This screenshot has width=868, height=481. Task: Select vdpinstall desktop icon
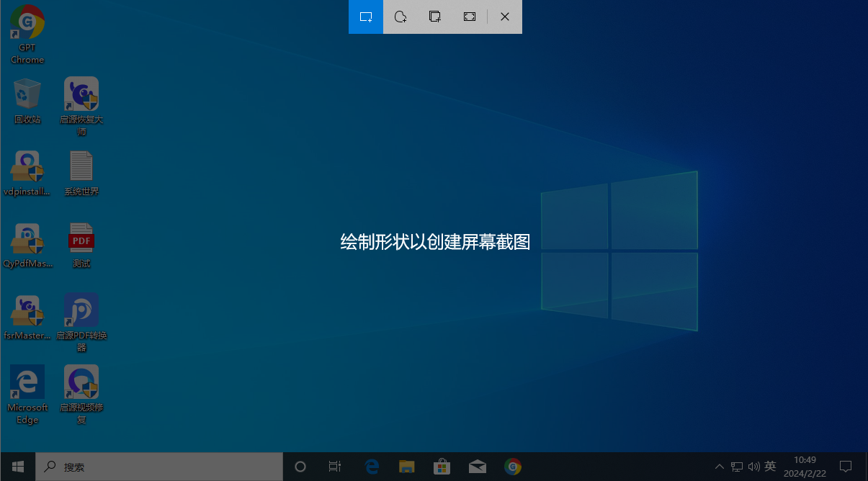click(27, 173)
